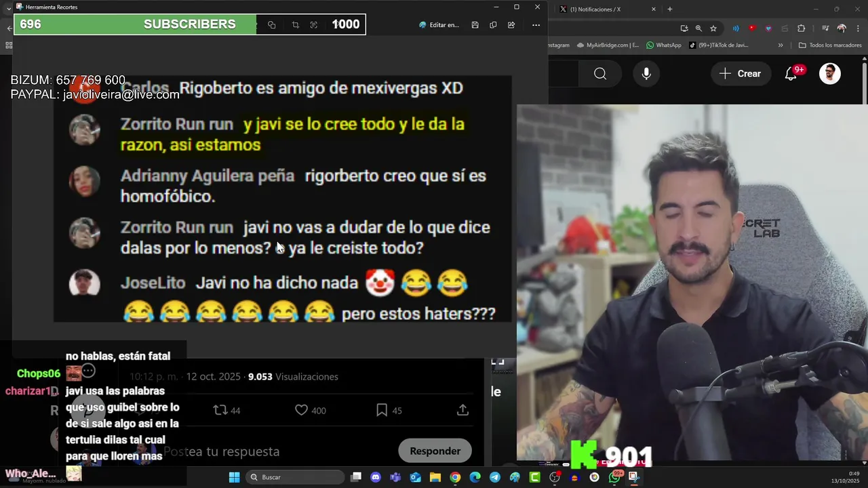The image size is (868, 488).
Task: Save the snip with the floppy disk icon
Action: tap(475, 25)
